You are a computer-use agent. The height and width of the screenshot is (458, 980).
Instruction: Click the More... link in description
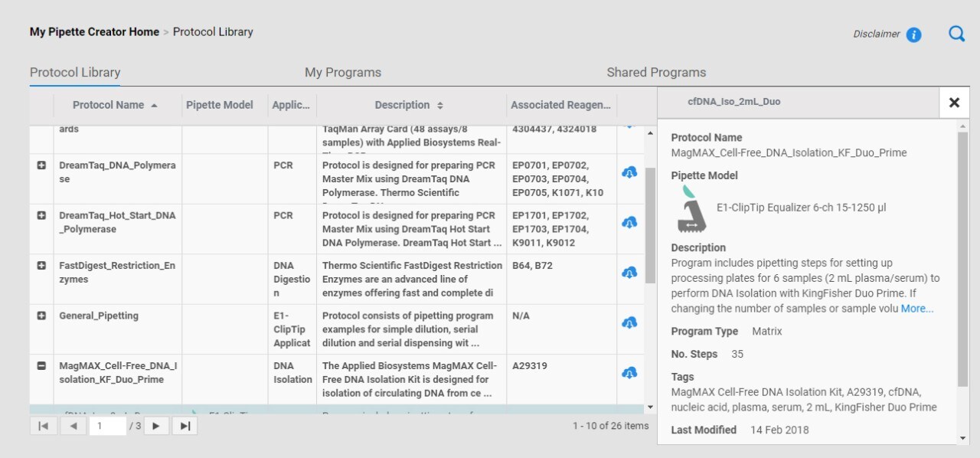[x=916, y=309]
